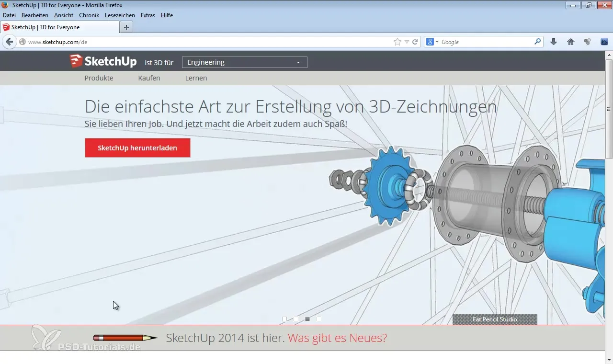
Task: Click the scrollbar down arrow
Action: coord(609,360)
